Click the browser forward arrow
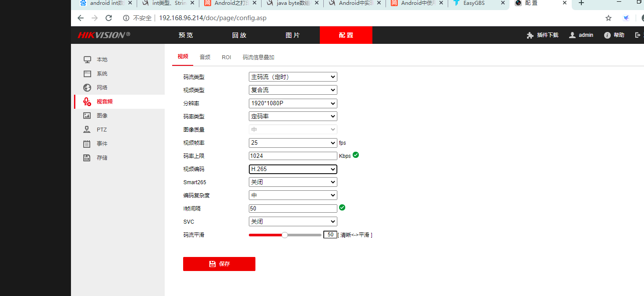The width and height of the screenshot is (644, 296). point(95,18)
